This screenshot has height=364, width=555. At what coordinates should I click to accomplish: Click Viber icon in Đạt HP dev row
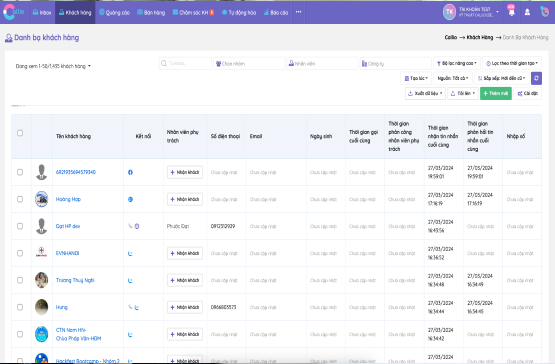(137, 226)
